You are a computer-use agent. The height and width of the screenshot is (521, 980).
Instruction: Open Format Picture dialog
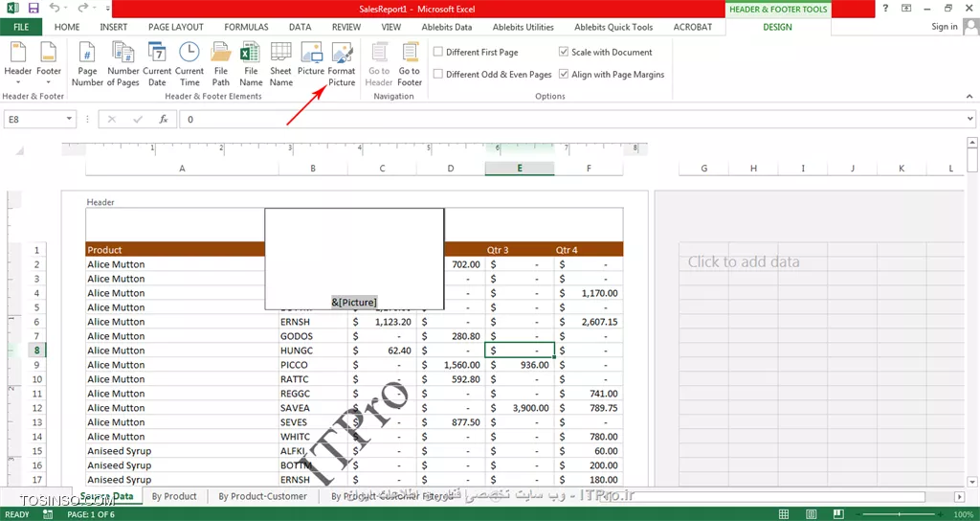[342, 64]
